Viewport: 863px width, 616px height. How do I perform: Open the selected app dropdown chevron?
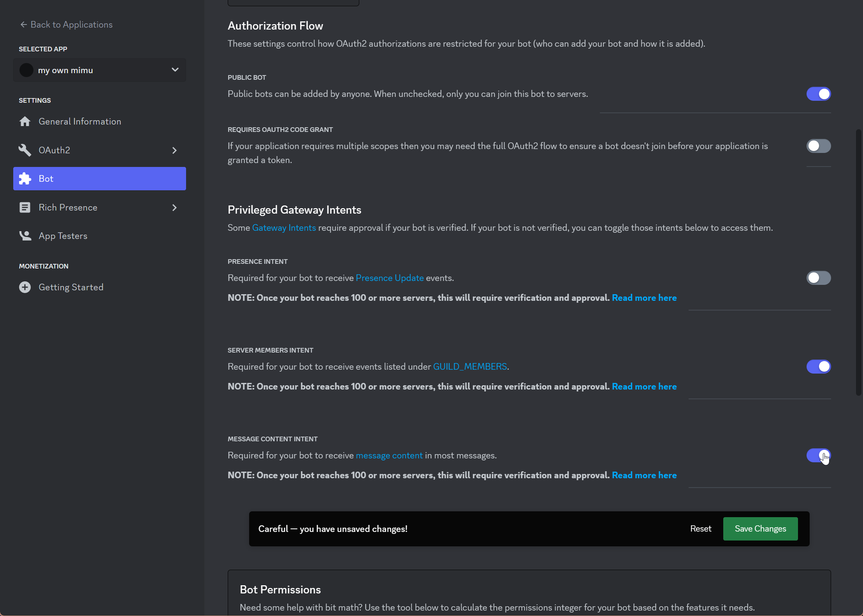[x=175, y=70]
